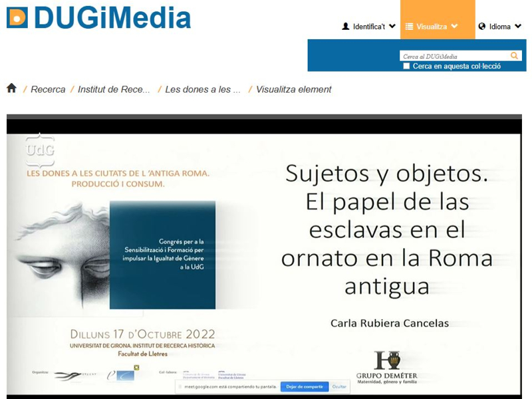Expand the Idioma dropdown arrow
Screen dimensions: 532x399
pos(518,27)
